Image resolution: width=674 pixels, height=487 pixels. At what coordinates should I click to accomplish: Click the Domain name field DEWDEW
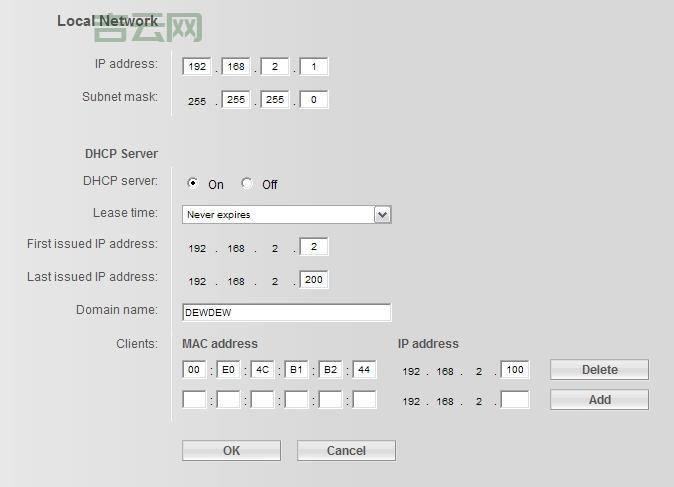(x=286, y=312)
